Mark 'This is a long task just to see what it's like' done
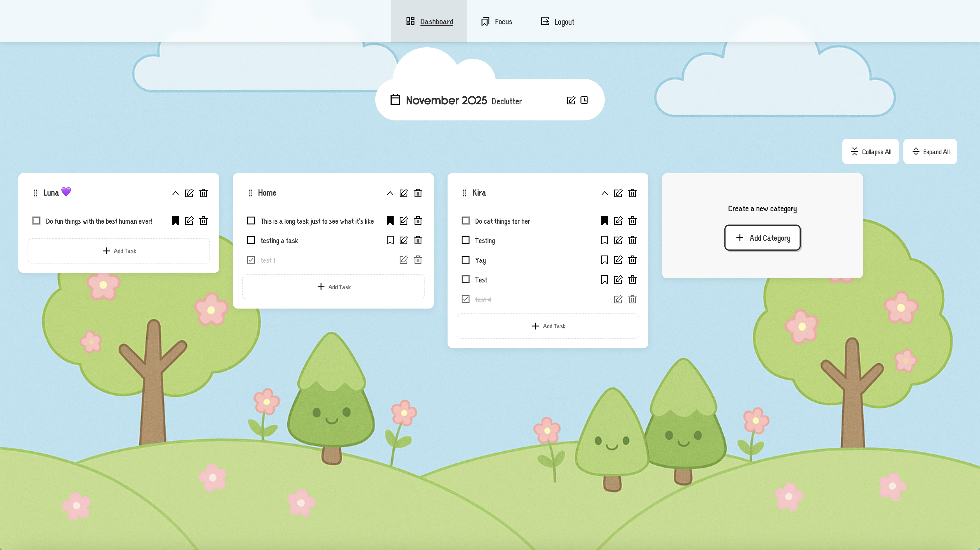The width and height of the screenshot is (980, 550). (x=251, y=221)
